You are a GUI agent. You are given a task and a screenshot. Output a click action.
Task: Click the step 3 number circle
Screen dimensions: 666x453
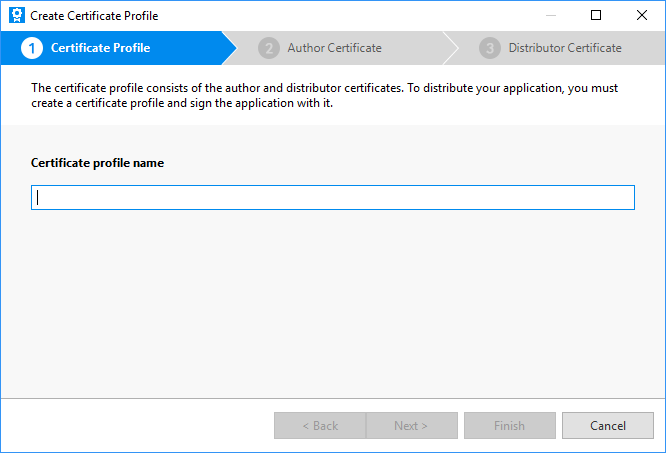489,48
